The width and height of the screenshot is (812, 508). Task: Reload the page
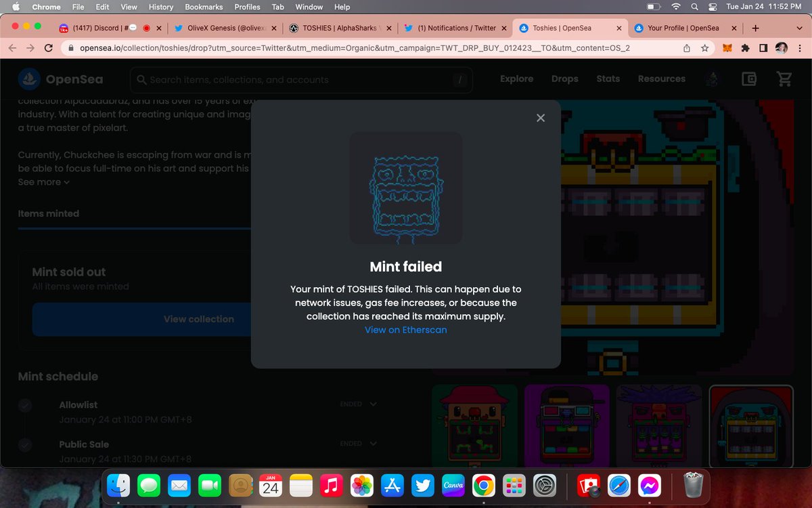48,48
